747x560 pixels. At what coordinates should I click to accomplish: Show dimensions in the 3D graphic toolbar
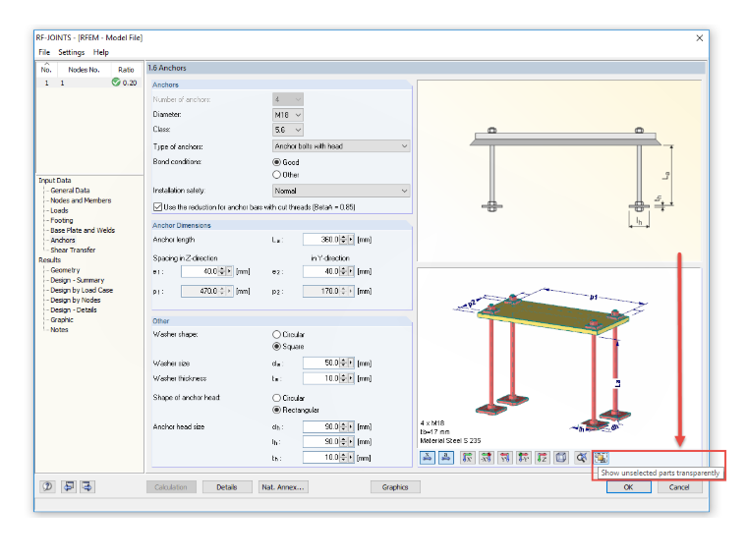click(428, 458)
